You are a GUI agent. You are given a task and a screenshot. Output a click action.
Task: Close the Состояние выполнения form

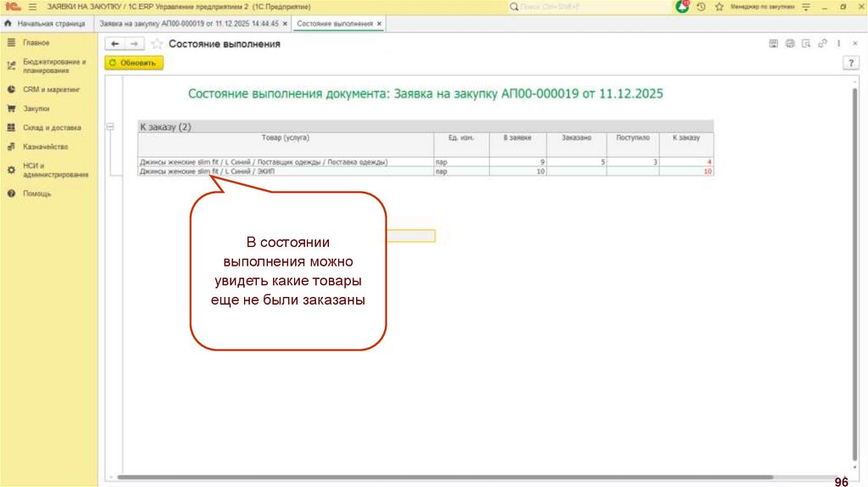(x=855, y=44)
